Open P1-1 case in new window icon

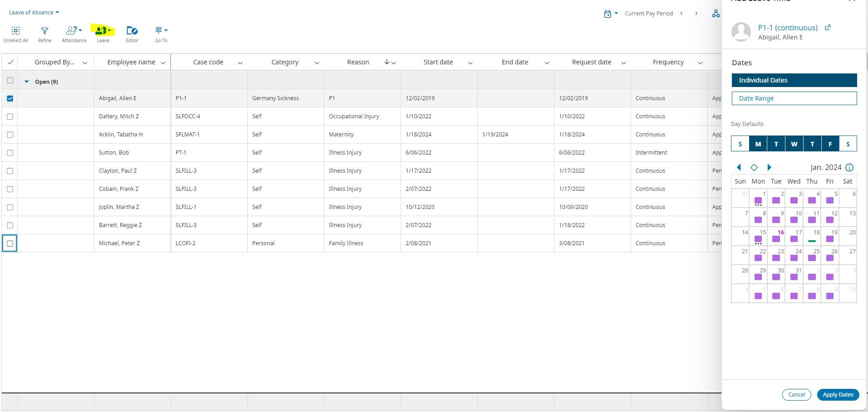tap(828, 28)
